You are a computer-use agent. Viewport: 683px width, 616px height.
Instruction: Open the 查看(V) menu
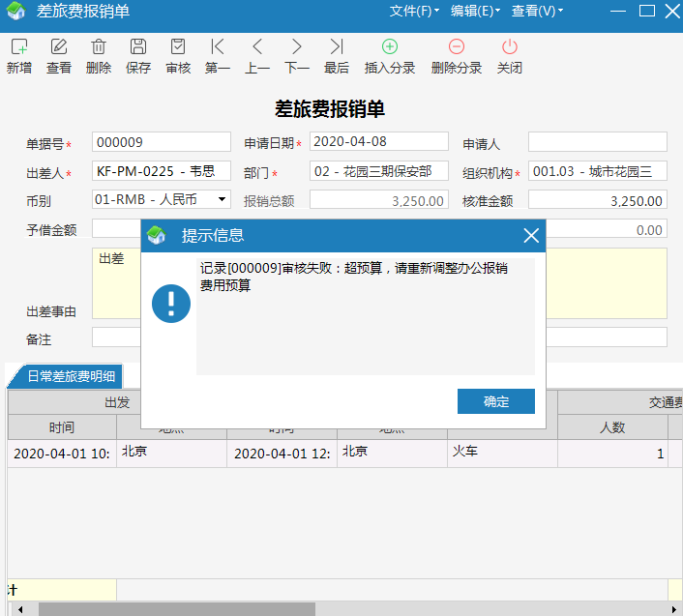point(537,11)
